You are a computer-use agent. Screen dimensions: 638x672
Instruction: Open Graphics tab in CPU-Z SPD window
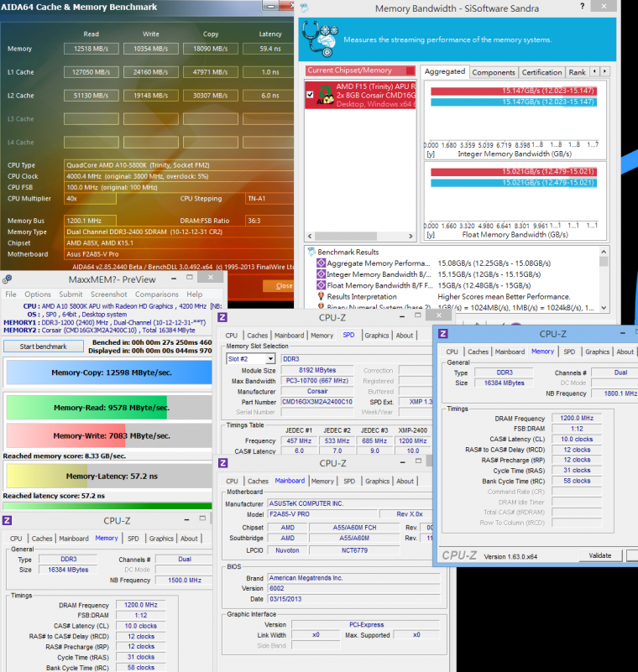point(376,335)
